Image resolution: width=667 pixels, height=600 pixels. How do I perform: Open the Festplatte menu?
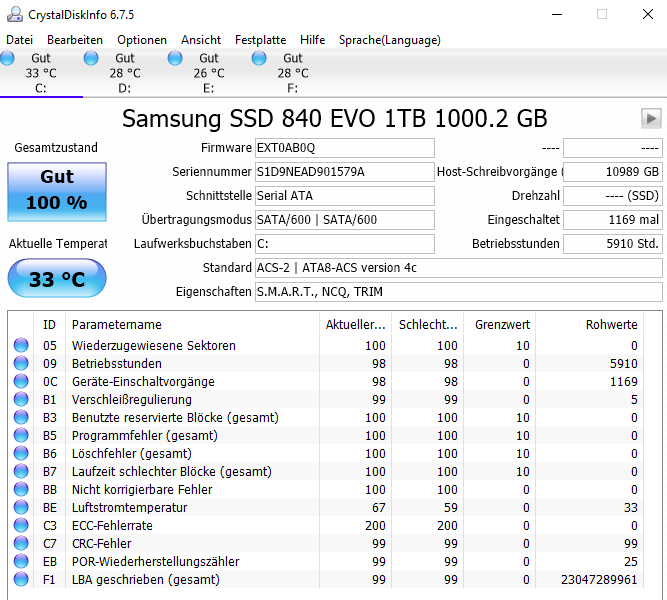[260, 40]
